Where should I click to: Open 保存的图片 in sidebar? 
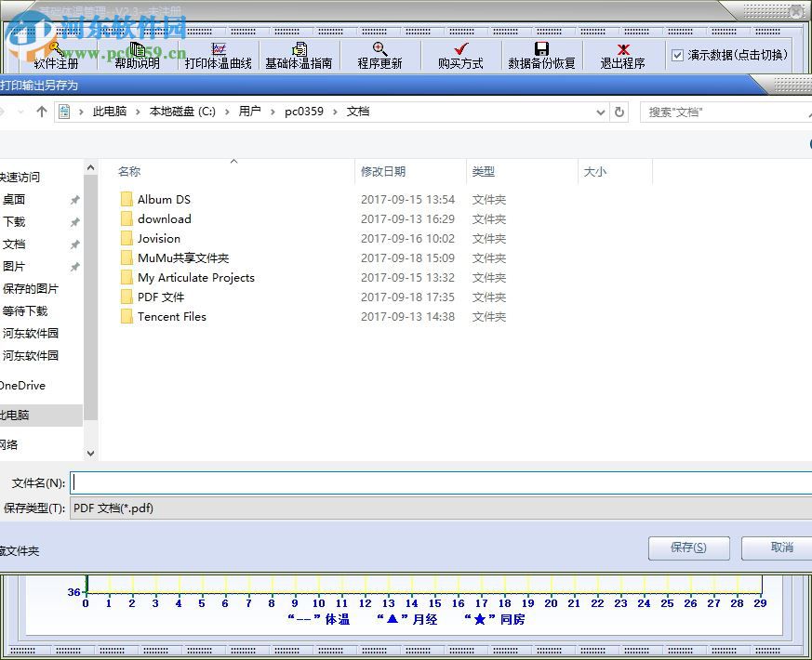pyautogui.click(x=31, y=288)
